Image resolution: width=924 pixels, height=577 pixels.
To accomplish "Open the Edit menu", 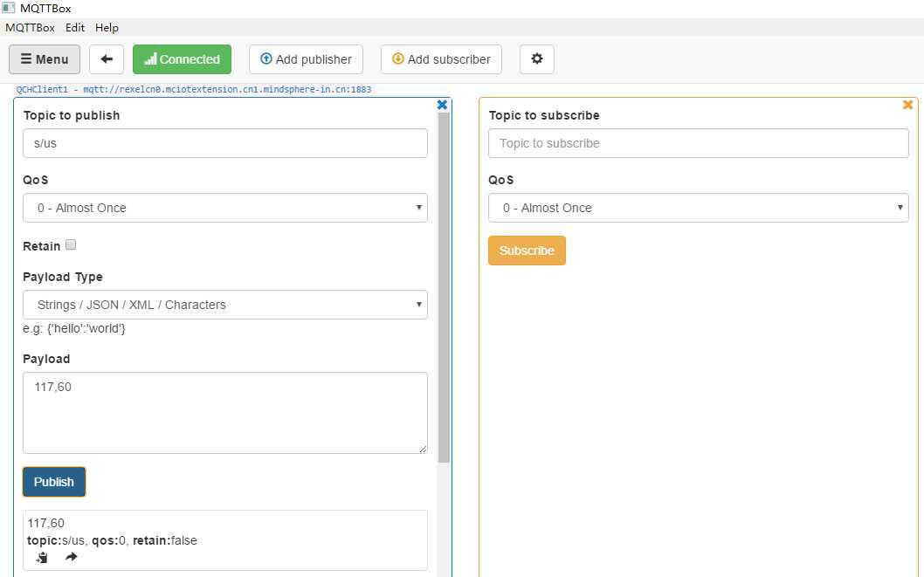I will (x=75, y=27).
